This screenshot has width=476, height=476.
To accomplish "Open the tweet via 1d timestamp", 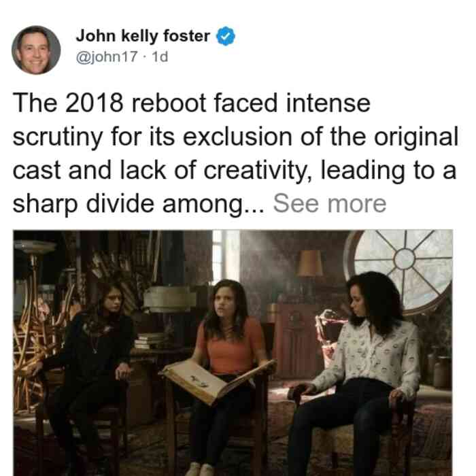I will pyautogui.click(x=160, y=56).
